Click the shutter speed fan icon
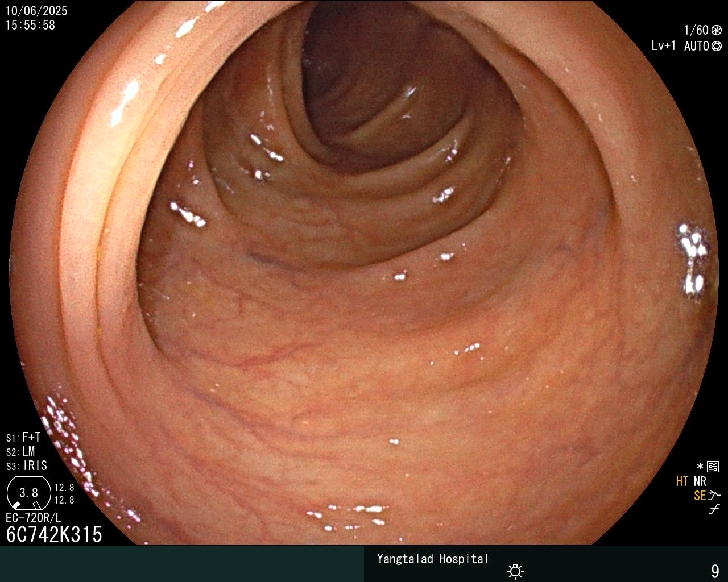Image resolution: width=728 pixels, height=582 pixels. point(717,30)
